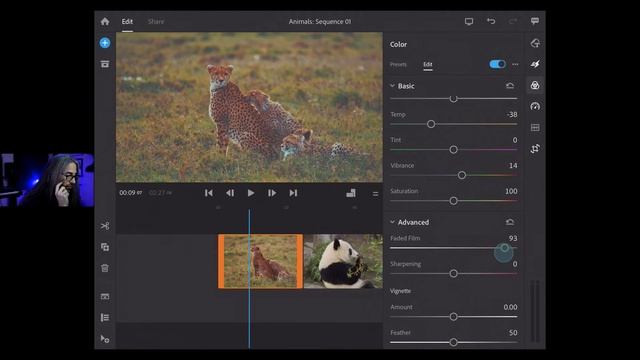The height and width of the screenshot is (360, 640).
Task: Select the Edit tab in Color panel
Action: coord(427,64)
